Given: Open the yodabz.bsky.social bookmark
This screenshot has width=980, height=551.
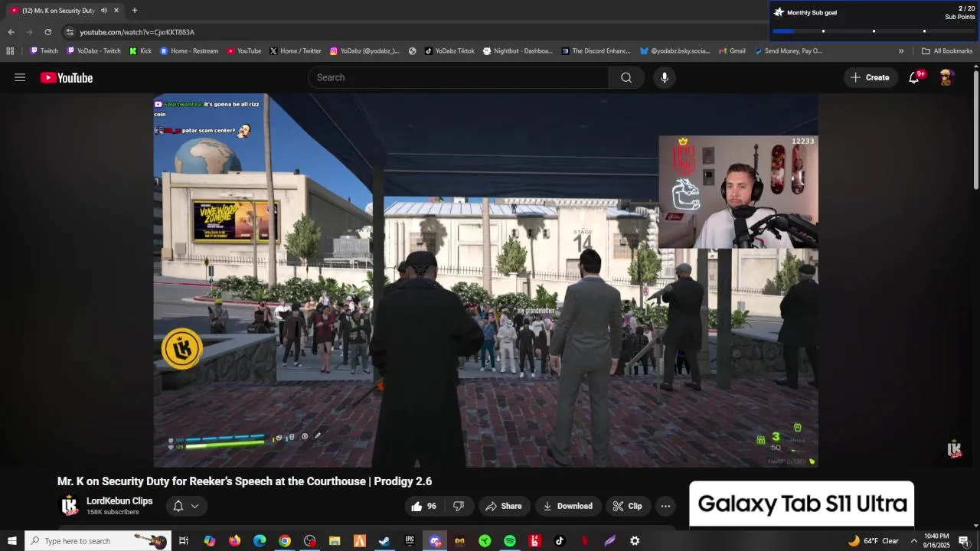Looking at the screenshot, I should pyautogui.click(x=675, y=51).
